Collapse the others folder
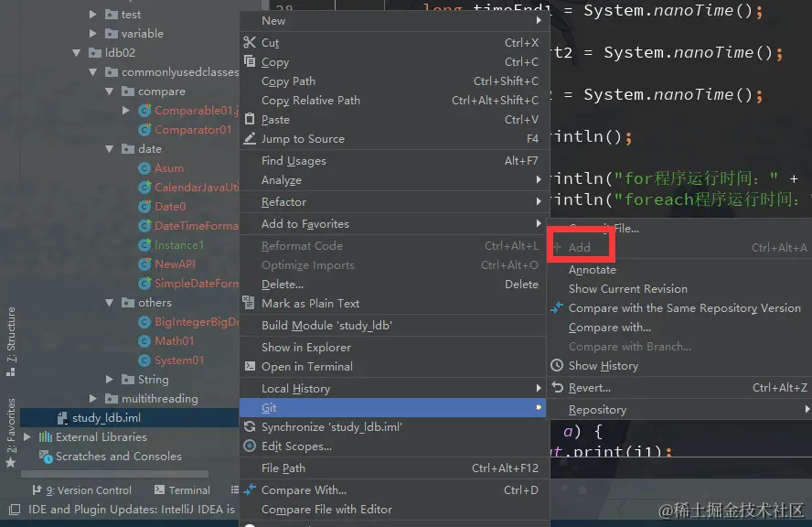This screenshot has width=812, height=527. [109, 303]
